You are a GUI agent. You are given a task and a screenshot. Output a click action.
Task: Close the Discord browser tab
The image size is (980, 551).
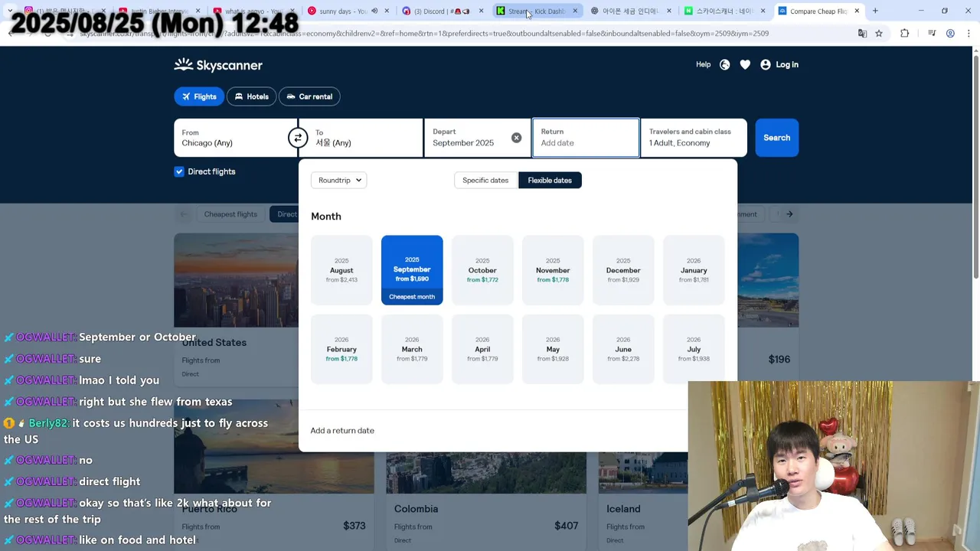tap(481, 11)
